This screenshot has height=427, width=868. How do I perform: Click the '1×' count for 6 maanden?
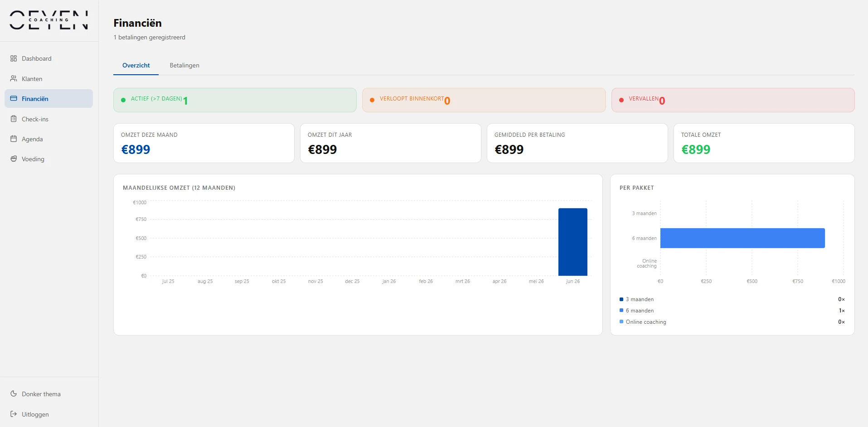[842, 311]
